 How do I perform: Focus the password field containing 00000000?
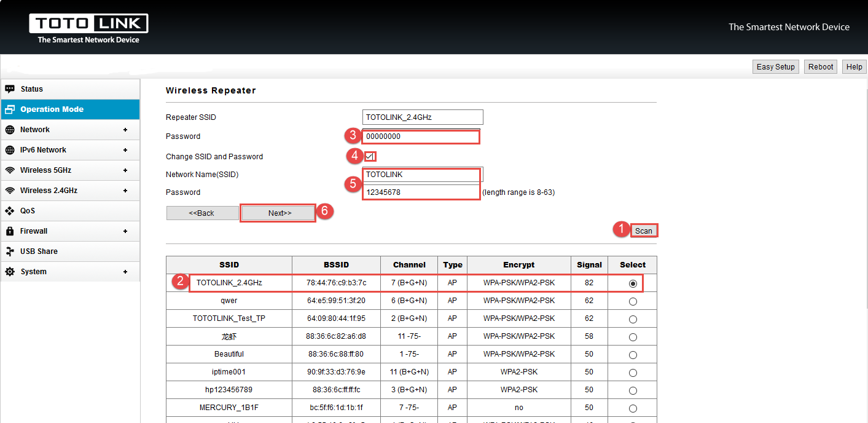[x=421, y=136]
